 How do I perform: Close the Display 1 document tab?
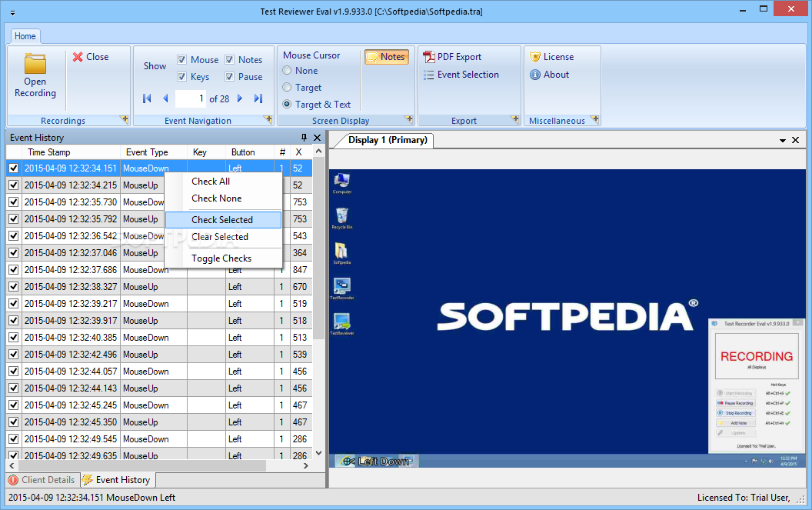click(796, 140)
